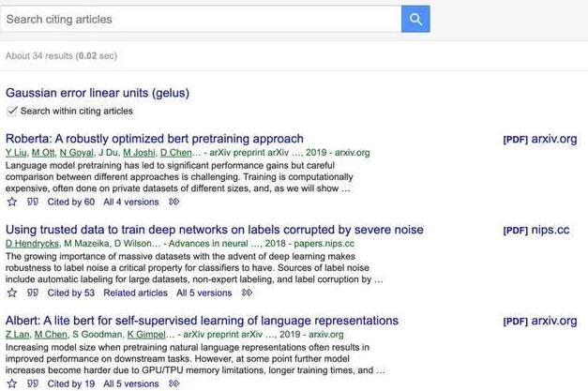Click quote icon under Albert article
This screenshot has height=391, width=588.
[33, 383]
